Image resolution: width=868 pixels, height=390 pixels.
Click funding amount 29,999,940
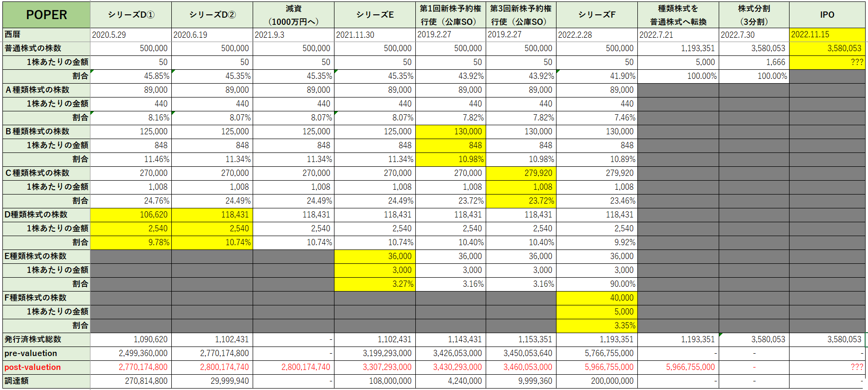click(x=212, y=381)
